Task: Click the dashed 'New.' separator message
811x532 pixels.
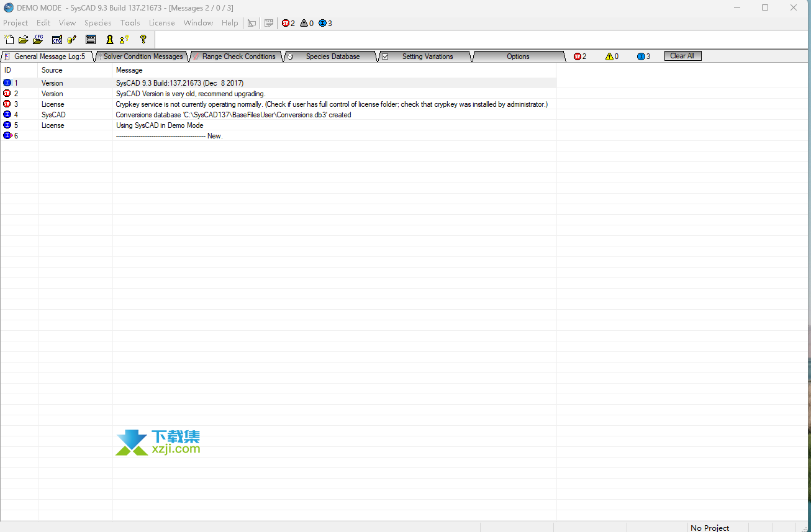Action: coord(169,136)
